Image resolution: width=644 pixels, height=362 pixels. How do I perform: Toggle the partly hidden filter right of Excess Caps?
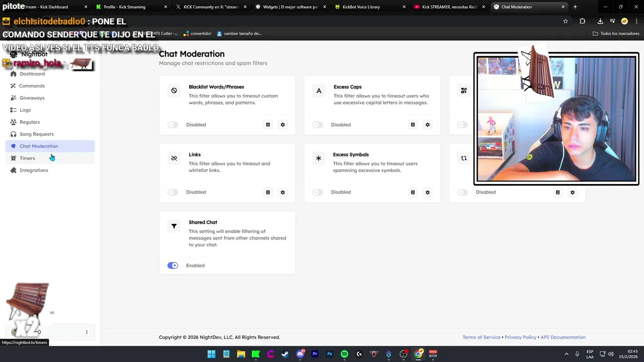coord(462,125)
